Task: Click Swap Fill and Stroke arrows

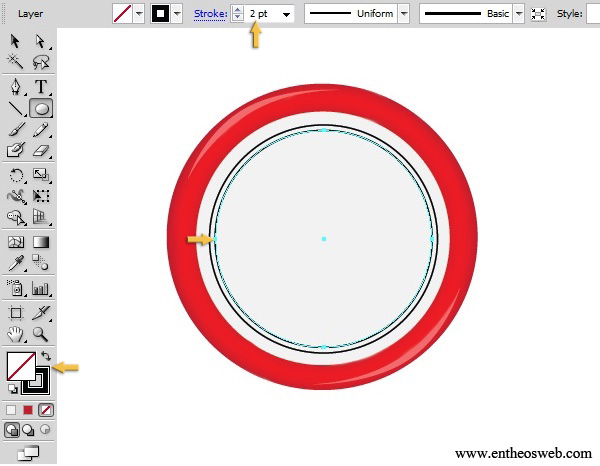Action: click(46, 356)
